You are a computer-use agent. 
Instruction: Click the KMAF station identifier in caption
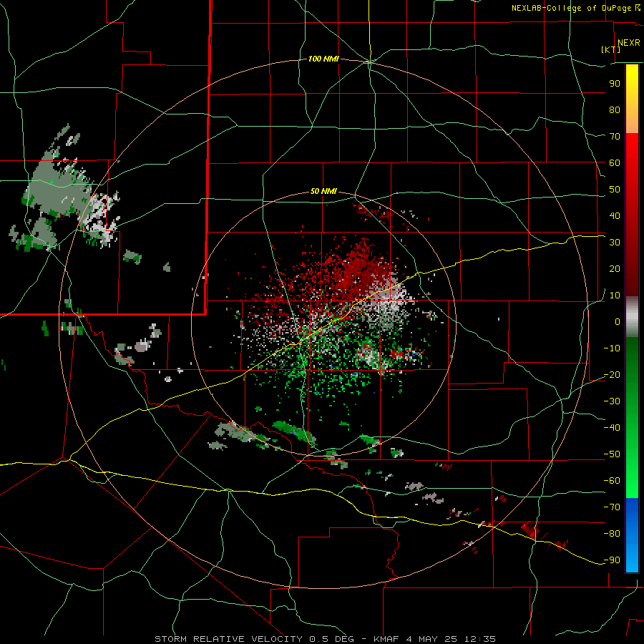(x=387, y=639)
